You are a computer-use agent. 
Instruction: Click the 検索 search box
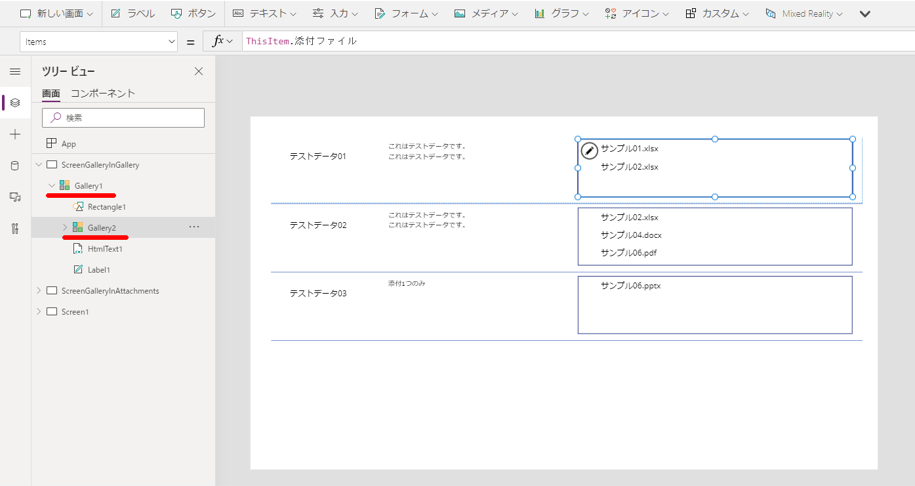pos(123,118)
